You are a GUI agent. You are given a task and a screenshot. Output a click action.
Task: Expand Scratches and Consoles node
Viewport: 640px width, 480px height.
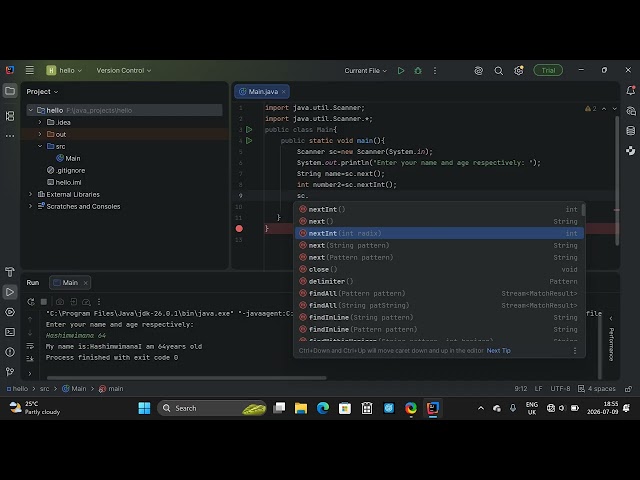click(x=31, y=206)
